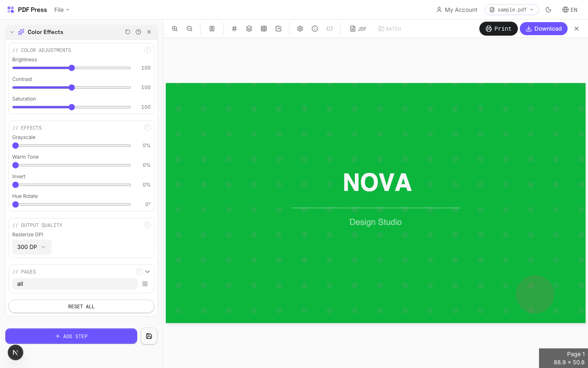Open the settings gear icon in toolbar

300,29
